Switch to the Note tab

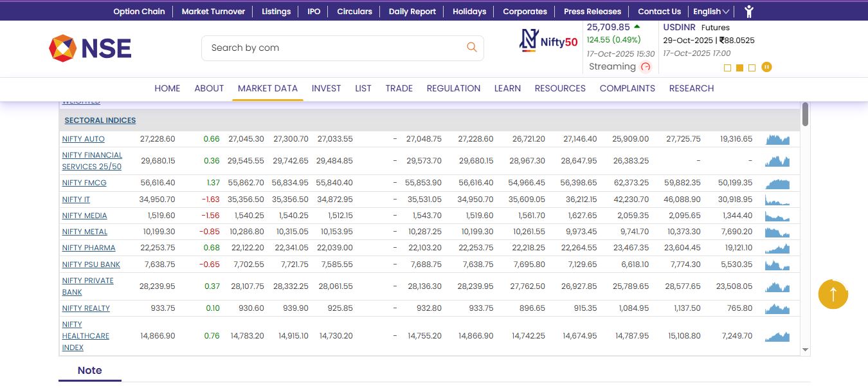(89, 370)
